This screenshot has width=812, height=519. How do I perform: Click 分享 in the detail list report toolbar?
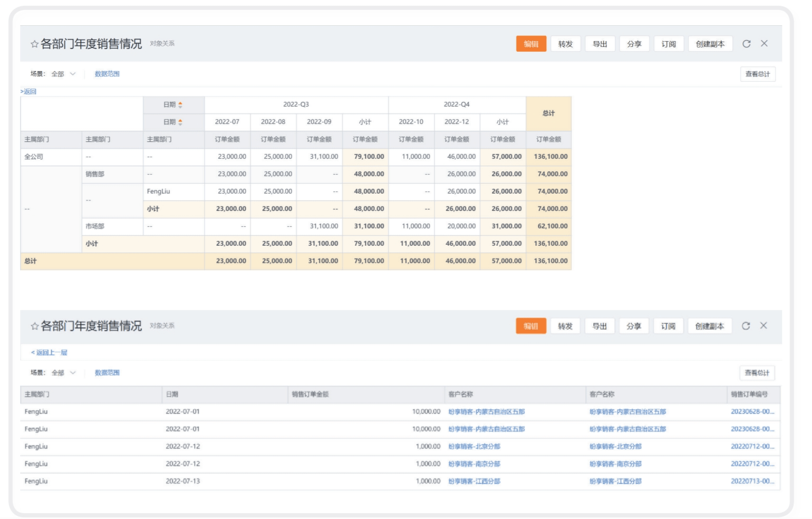click(634, 326)
